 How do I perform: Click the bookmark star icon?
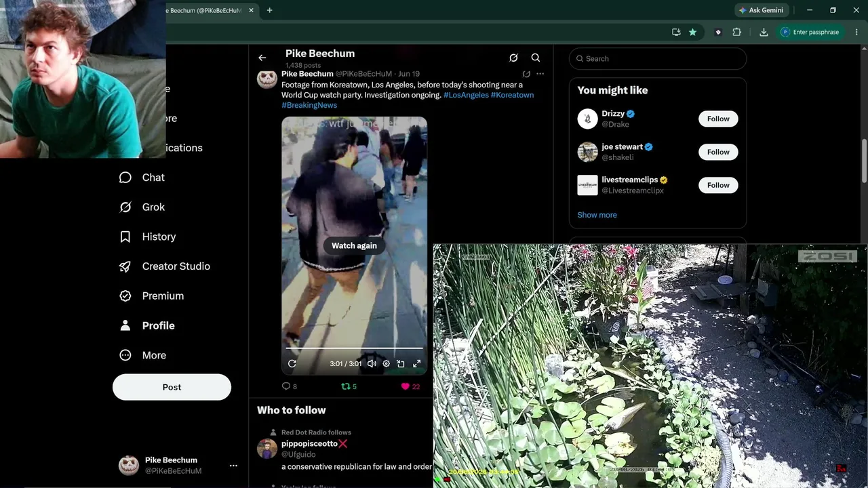coord(692,32)
